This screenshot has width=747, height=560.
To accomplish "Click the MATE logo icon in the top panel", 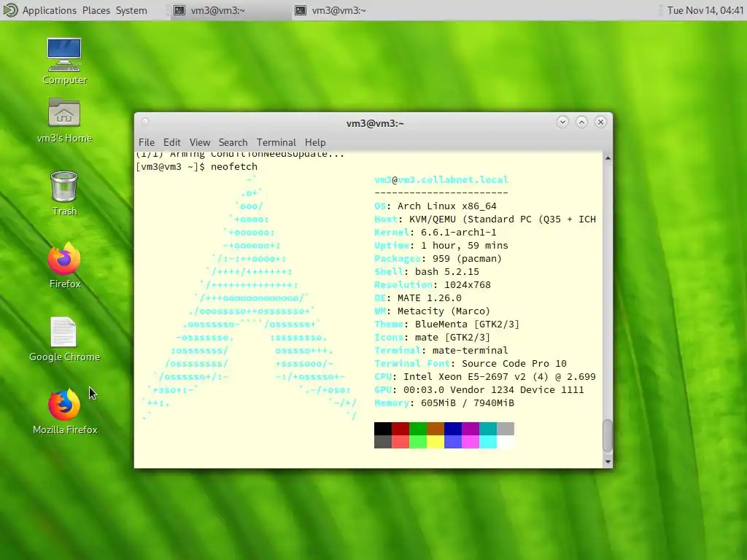I will coord(10,10).
